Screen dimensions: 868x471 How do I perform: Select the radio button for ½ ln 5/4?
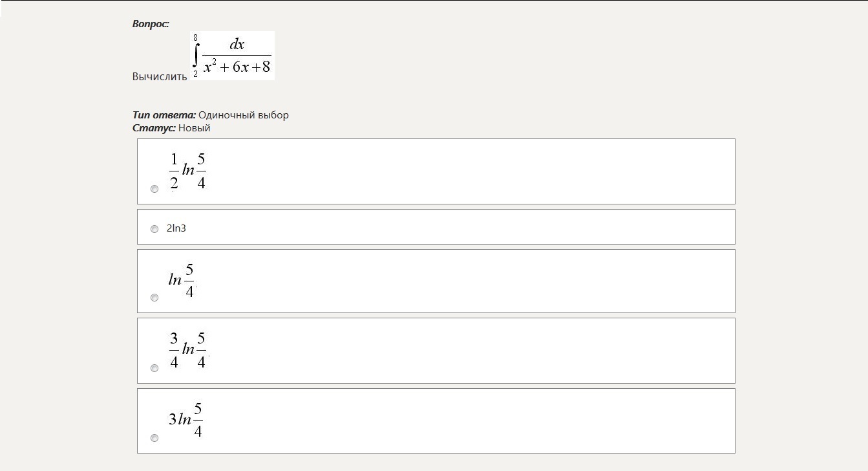coord(154,189)
